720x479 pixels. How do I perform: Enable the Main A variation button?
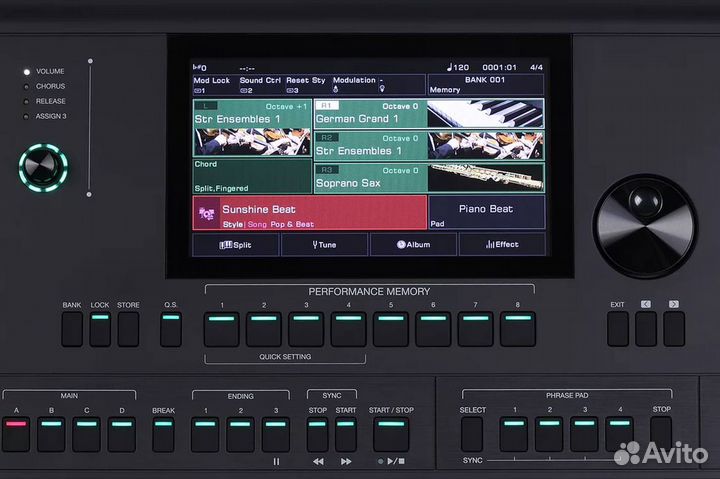click(x=16, y=434)
